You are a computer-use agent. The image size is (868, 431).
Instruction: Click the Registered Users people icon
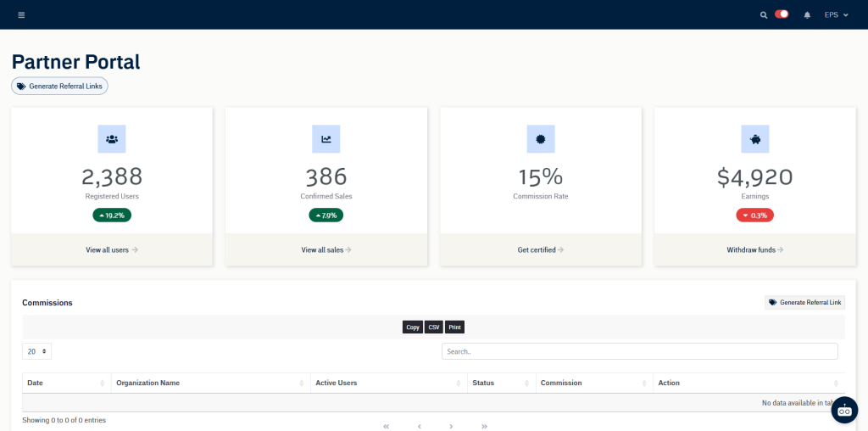(x=112, y=139)
